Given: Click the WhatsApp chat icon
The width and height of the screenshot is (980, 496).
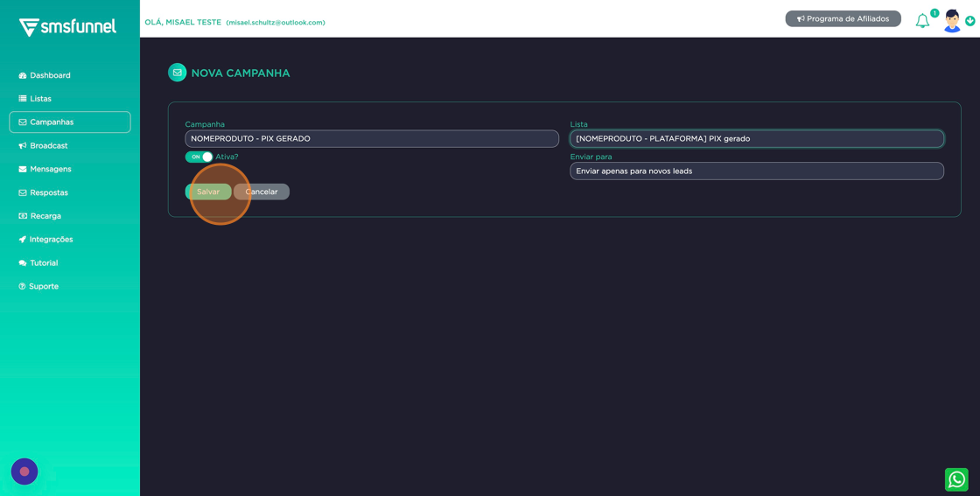Looking at the screenshot, I should pyautogui.click(x=956, y=479).
